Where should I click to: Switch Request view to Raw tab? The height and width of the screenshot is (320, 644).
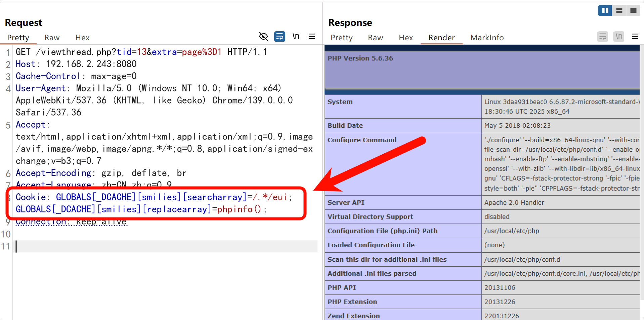click(52, 38)
